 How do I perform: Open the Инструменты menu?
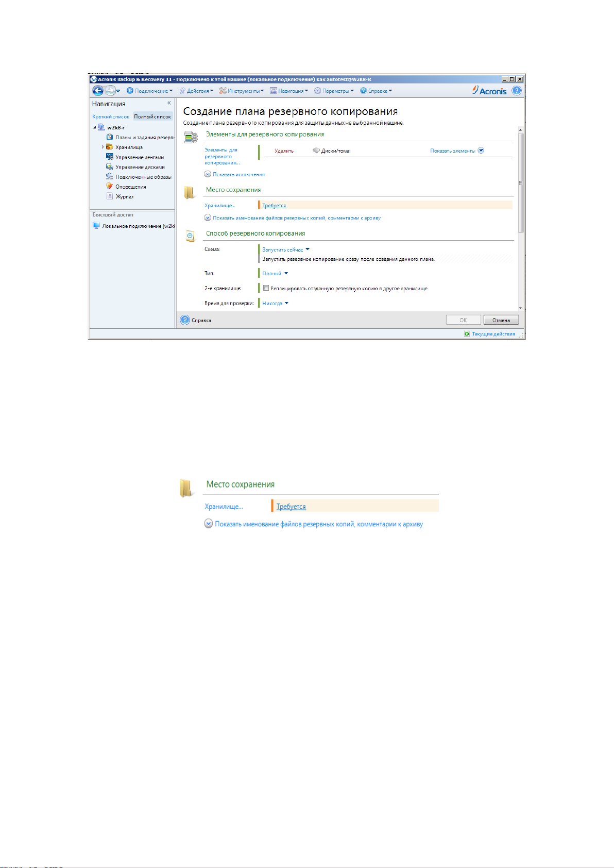click(242, 91)
